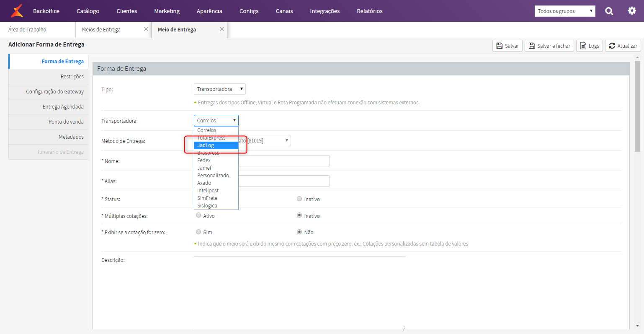The height and width of the screenshot is (334, 644).
Task: Open the Configs menu
Action: [249, 11]
